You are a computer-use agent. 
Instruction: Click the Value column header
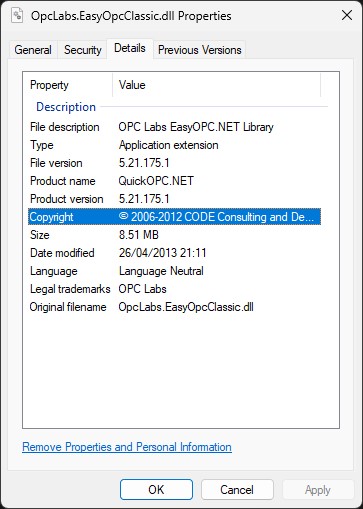point(217,85)
